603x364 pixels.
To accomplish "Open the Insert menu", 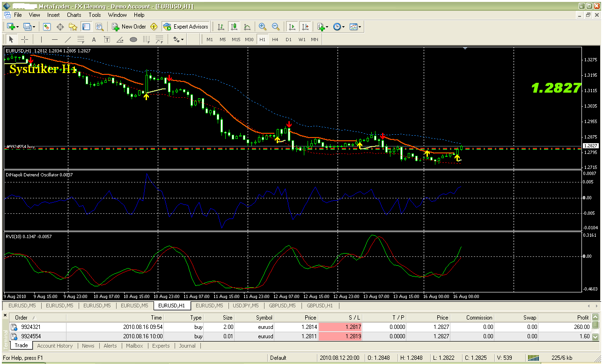I will [x=53, y=15].
